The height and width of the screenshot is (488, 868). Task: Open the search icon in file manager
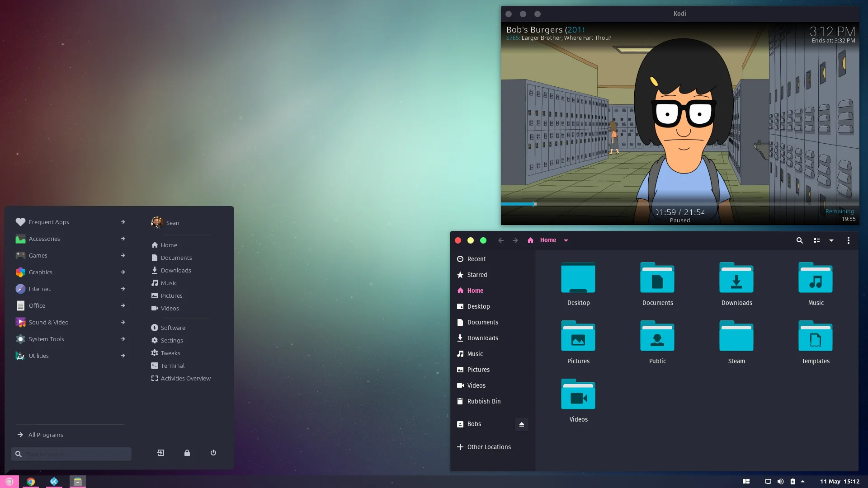pyautogui.click(x=799, y=240)
